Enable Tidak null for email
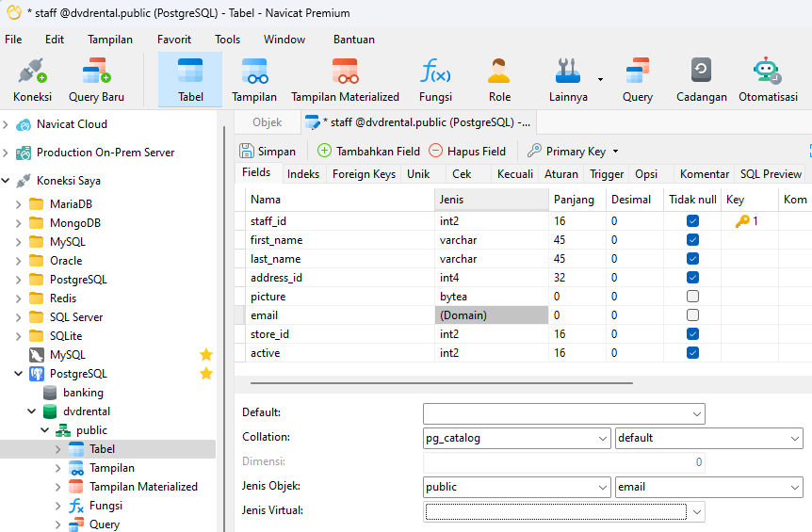Viewport: 812px width, 532px height. point(692,315)
